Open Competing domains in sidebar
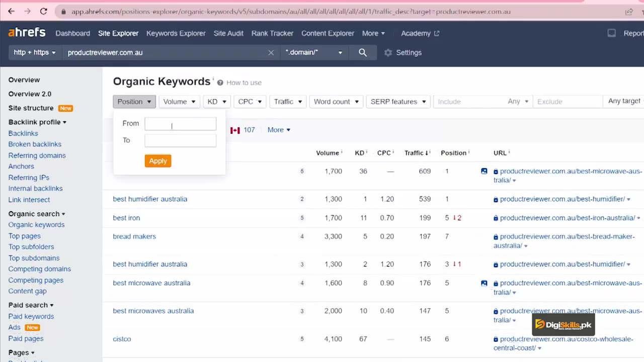Screen dimensions: 644x362 coord(39,269)
